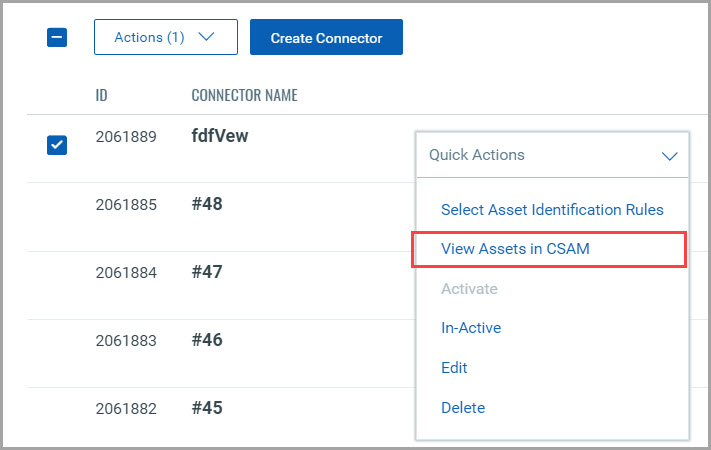Collapse the Quick Actions dropdown chevron

[669, 156]
